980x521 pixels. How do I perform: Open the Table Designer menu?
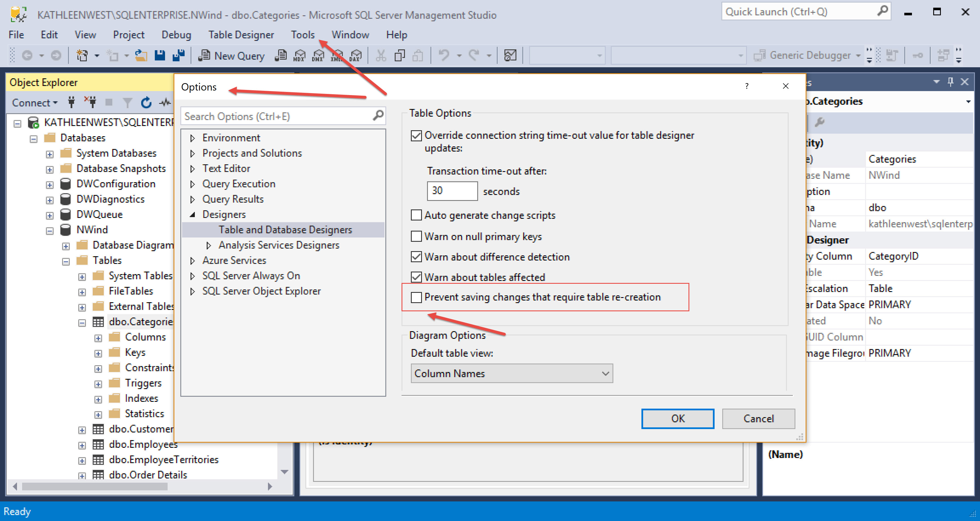click(x=241, y=35)
